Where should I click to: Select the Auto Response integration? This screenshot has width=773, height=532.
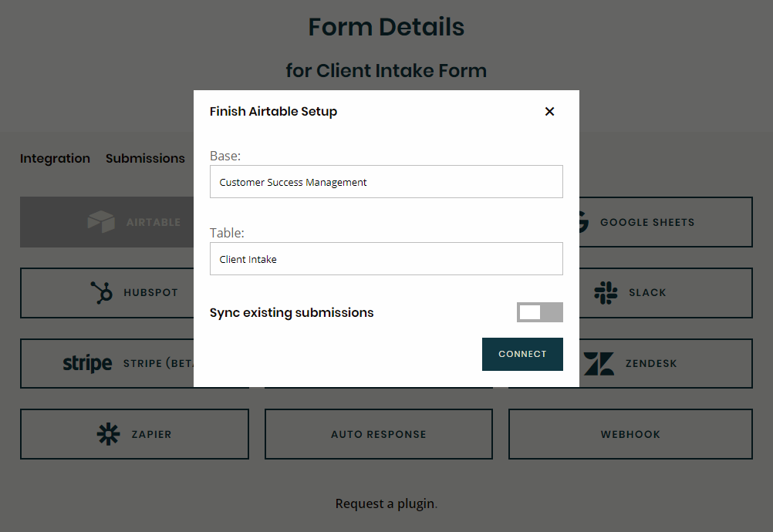coord(378,434)
